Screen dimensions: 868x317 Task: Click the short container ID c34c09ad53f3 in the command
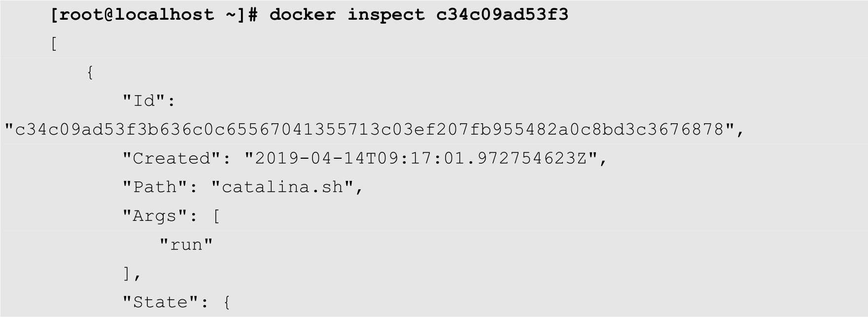502,15
